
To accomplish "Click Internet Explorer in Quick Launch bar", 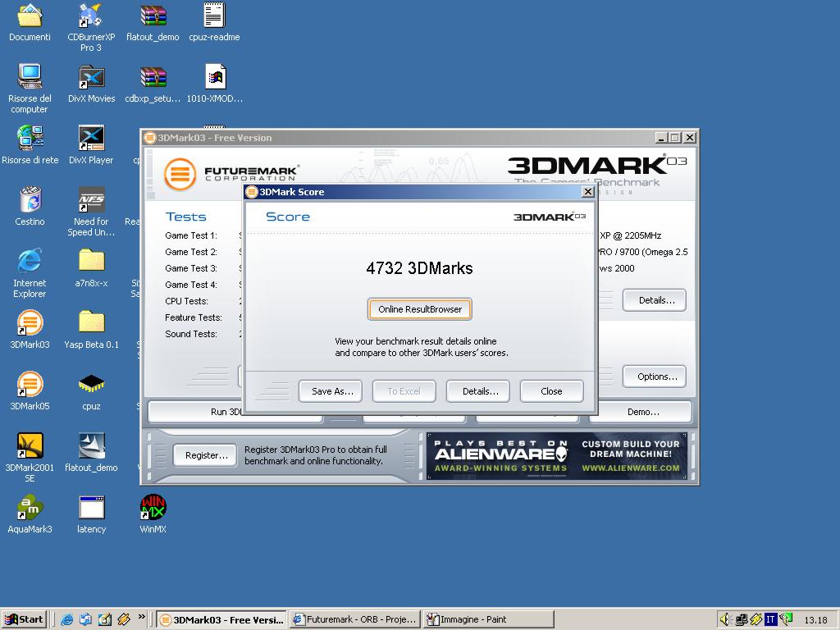I will (67, 619).
